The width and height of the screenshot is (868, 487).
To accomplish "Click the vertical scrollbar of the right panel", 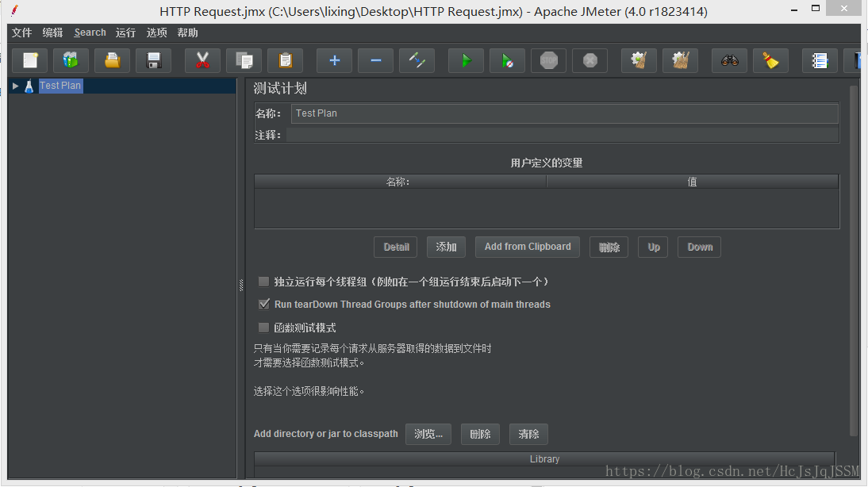I will coord(853,260).
